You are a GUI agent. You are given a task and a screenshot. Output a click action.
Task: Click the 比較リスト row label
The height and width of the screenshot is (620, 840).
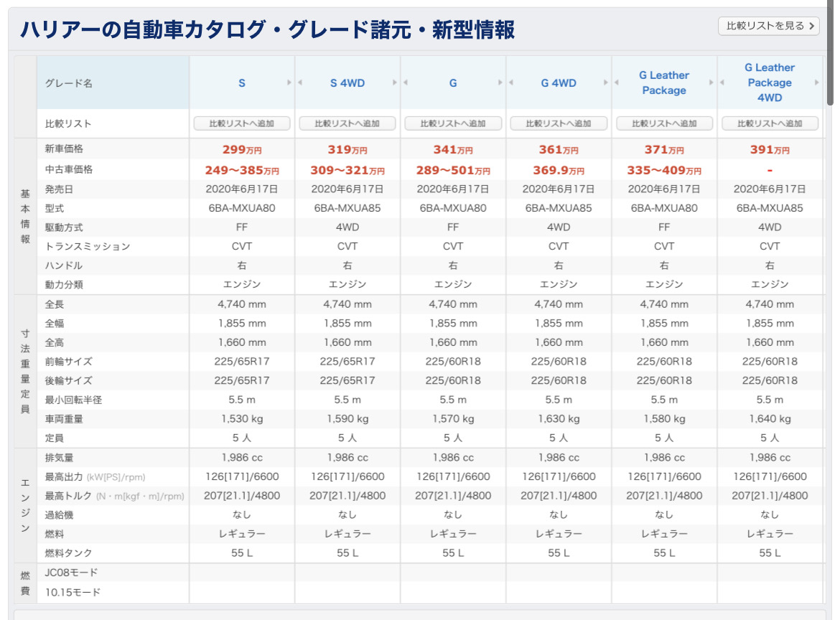(x=68, y=123)
